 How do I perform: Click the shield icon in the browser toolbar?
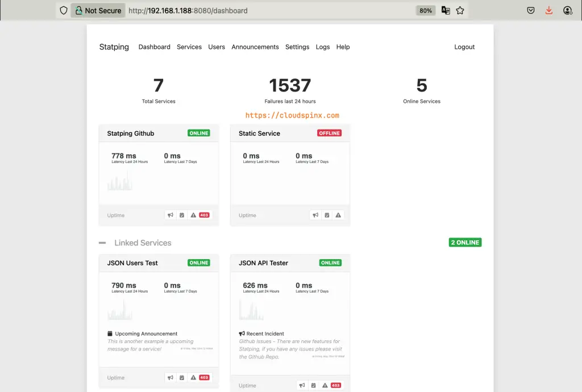(63, 10)
